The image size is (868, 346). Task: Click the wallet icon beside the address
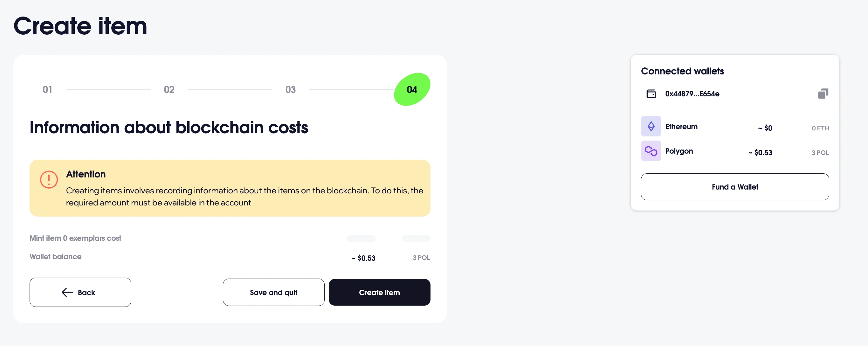pos(651,94)
